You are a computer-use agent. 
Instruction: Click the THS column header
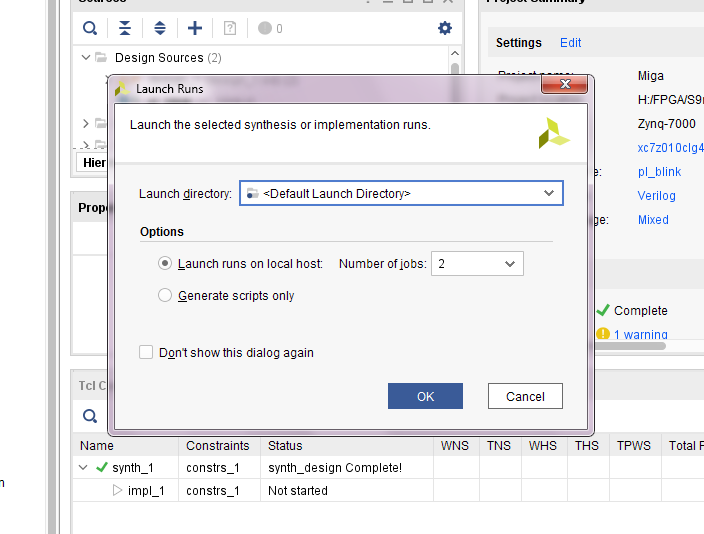click(587, 446)
